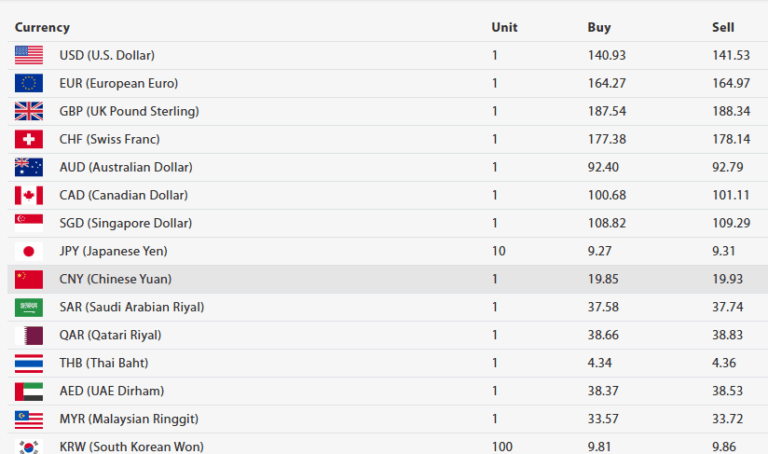Viewport: 768px width, 454px height.
Task: Click the AED (UAE Dirham) label
Action: pos(111,391)
